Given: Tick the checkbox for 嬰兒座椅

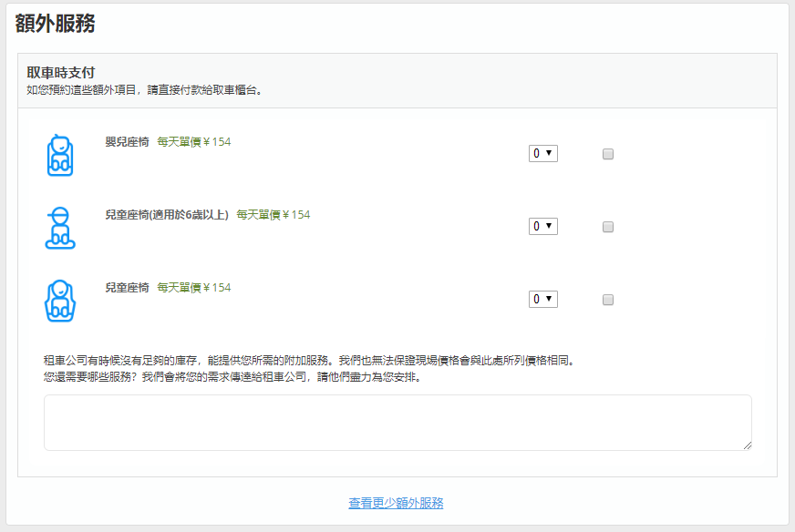Looking at the screenshot, I should coord(608,154).
